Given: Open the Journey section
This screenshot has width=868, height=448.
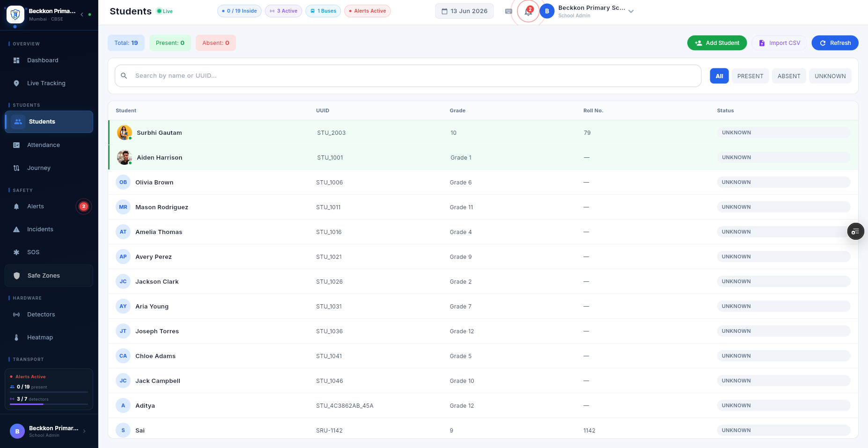Looking at the screenshot, I should (49, 168).
